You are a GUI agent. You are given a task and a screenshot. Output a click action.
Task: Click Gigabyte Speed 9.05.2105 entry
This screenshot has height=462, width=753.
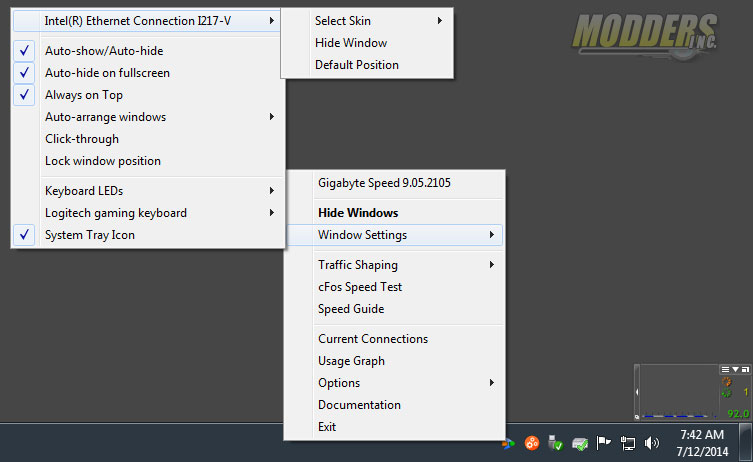coord(394,183)
